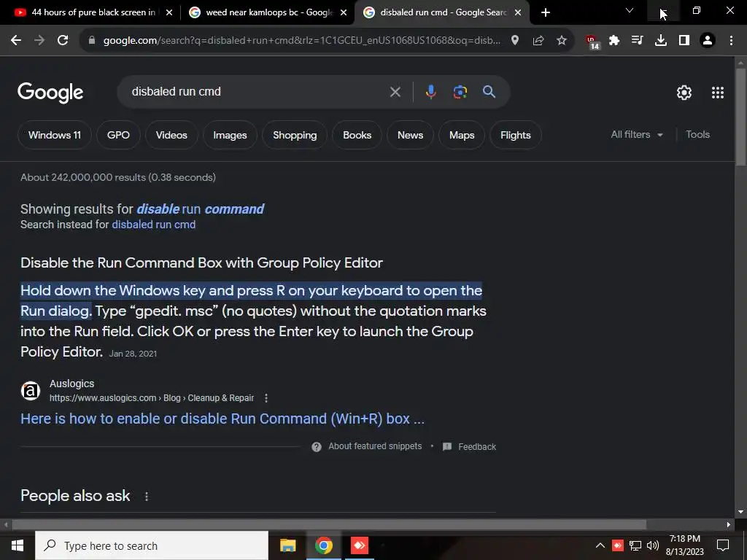Open the Chrome three-dot menu
747x560 pixels.
pyautogui.click(x=731, y=41)
